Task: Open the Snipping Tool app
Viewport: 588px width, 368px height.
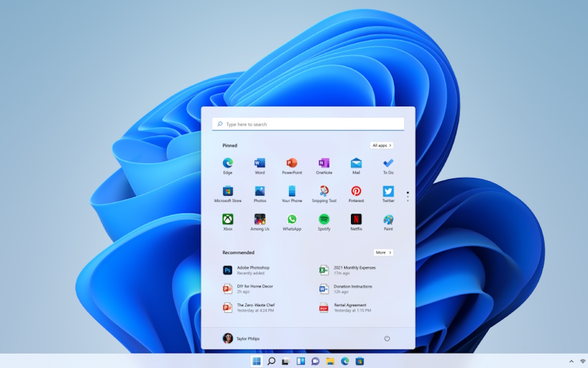Action: coord(324,191)
